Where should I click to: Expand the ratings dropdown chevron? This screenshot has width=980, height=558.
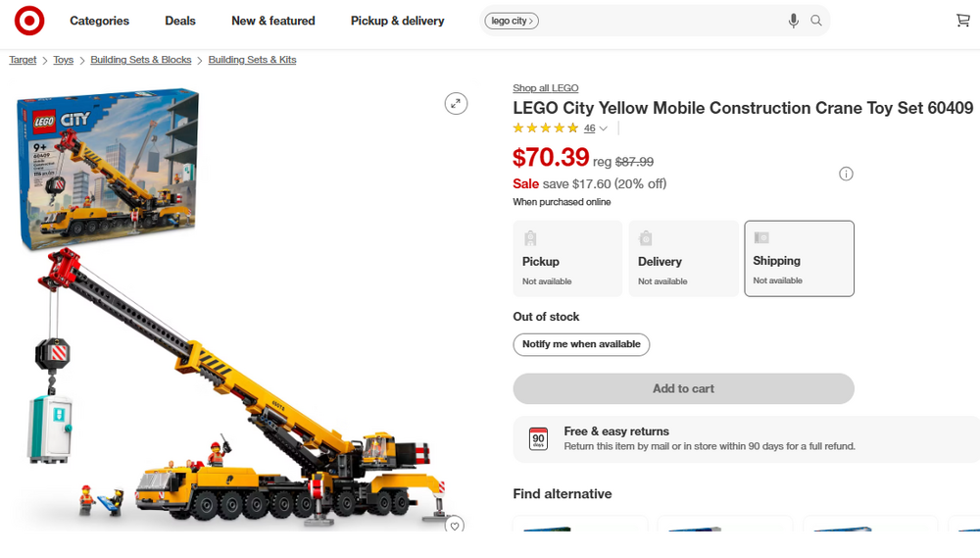pos(603,128)
